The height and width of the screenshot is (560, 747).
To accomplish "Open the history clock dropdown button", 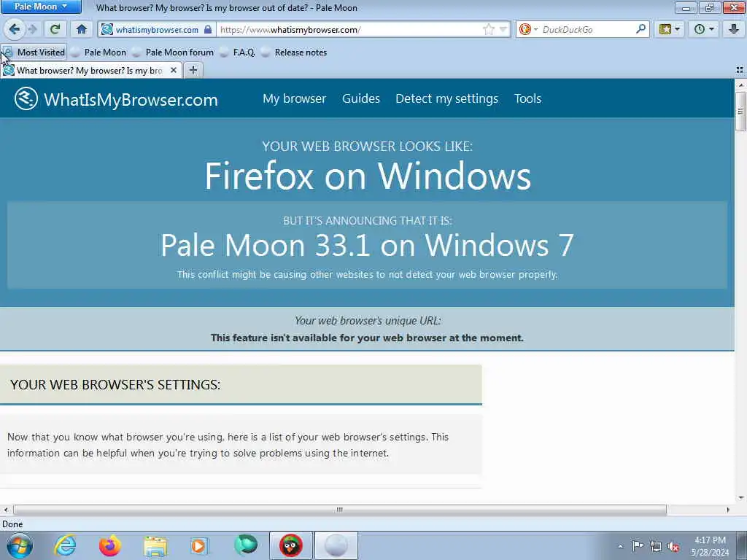I will tap(704, 29).
